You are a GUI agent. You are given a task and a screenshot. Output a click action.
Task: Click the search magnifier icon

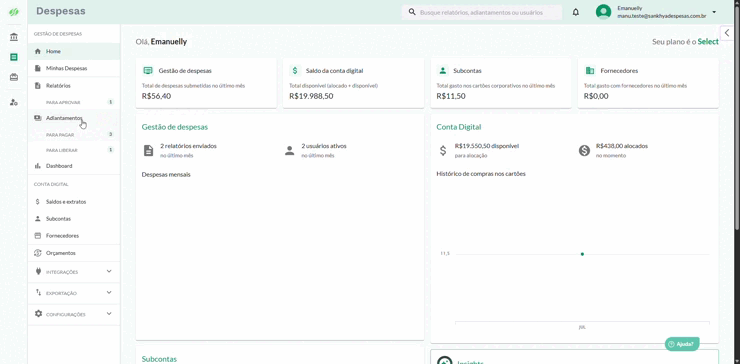pos(412,12)
